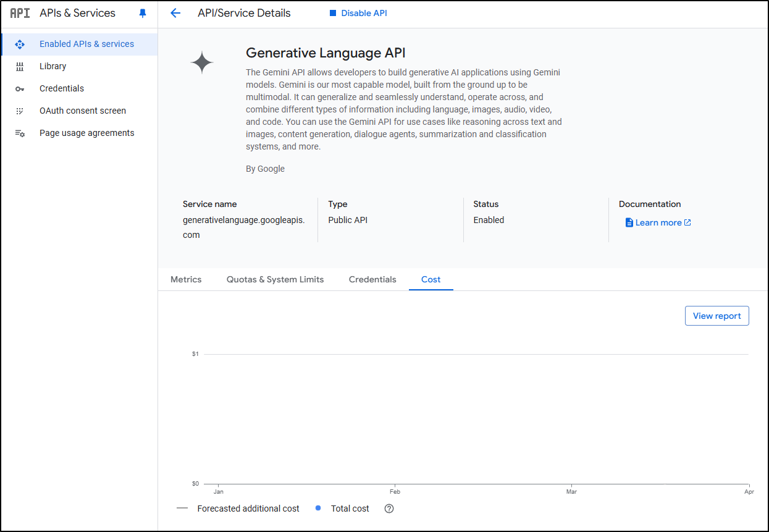Click the Total cost legend label
Image resolution: width=769 pixels, height=532 pixels.
click(x=350, y=509)
